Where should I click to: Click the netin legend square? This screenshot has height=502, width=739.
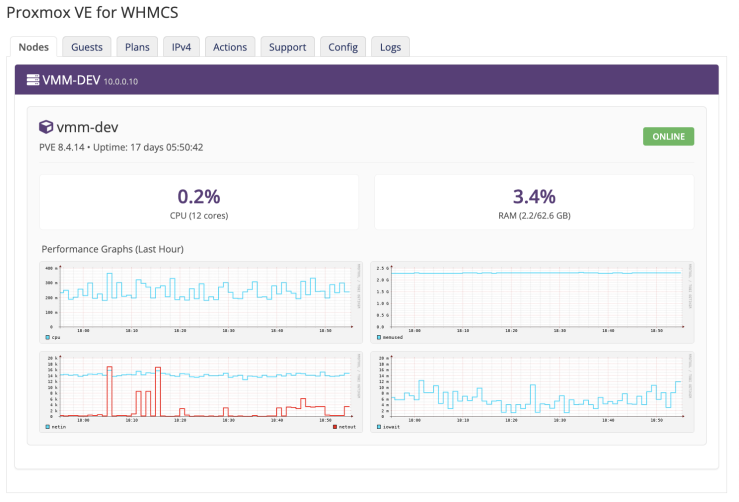[x=47, y=426]
